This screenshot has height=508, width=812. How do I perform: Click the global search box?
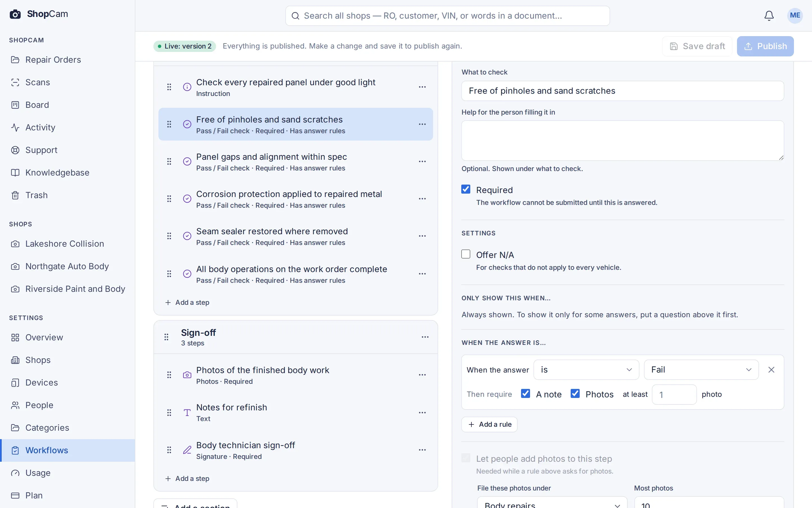(447, 16)
